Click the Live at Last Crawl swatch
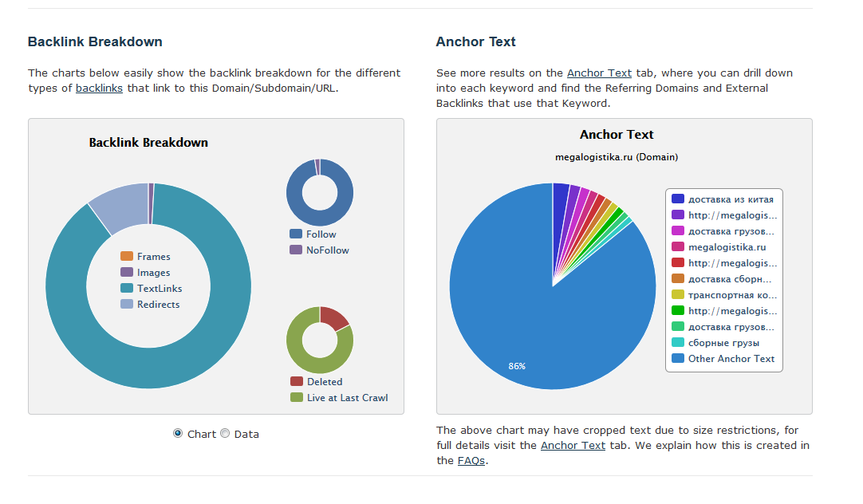The width and height of the screenshot is (863, 504). click(x=297, y=398)
